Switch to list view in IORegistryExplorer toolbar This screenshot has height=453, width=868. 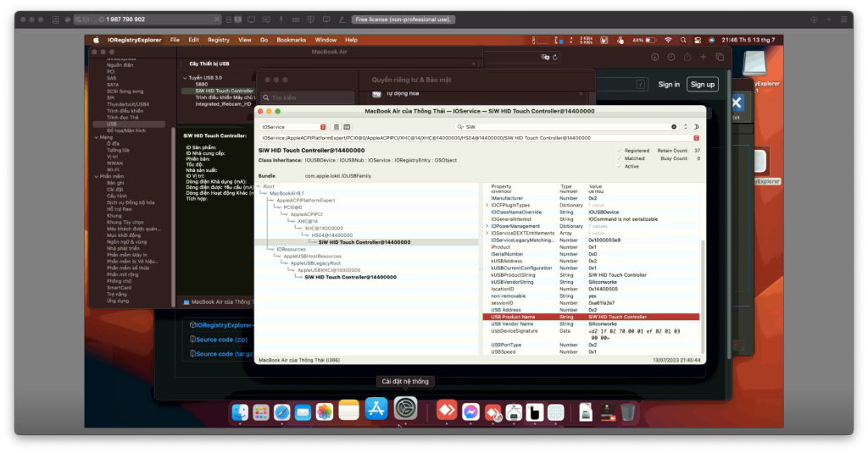336,127
